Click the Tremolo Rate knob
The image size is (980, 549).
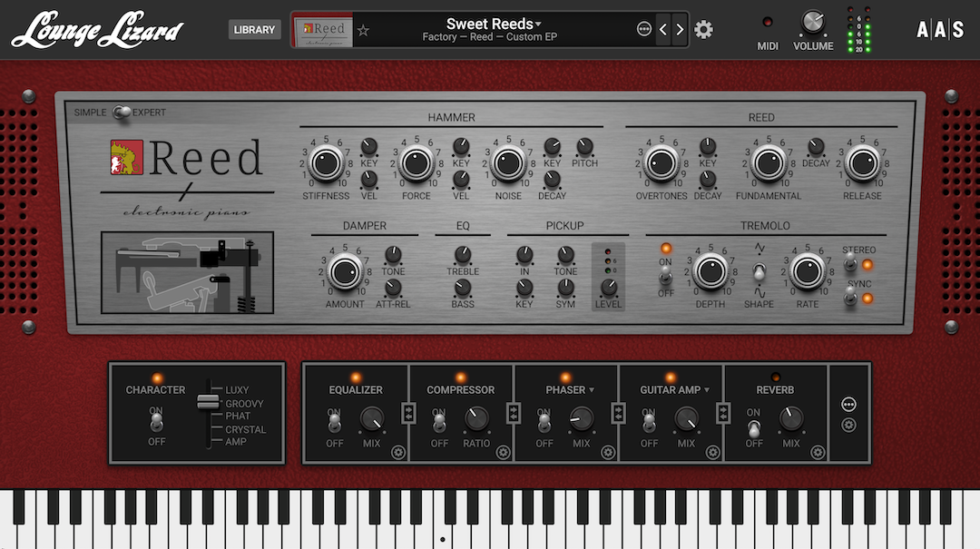point(808,271)
